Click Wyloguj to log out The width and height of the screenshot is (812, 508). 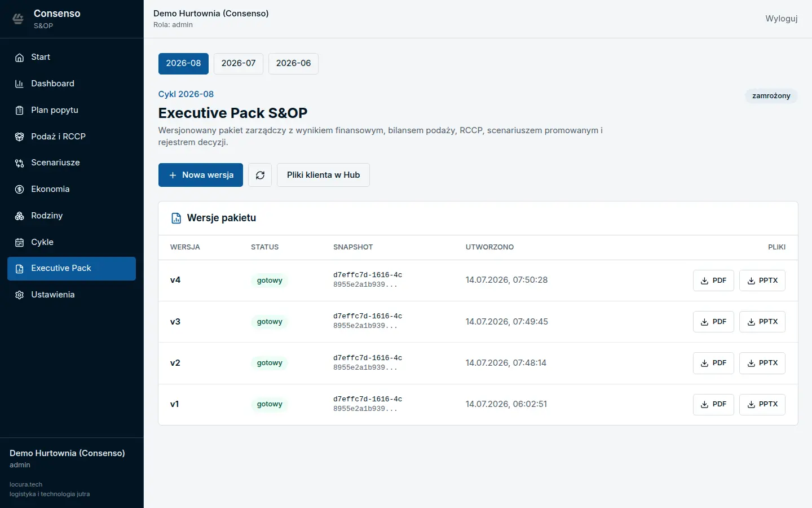(x=782, y=19)
